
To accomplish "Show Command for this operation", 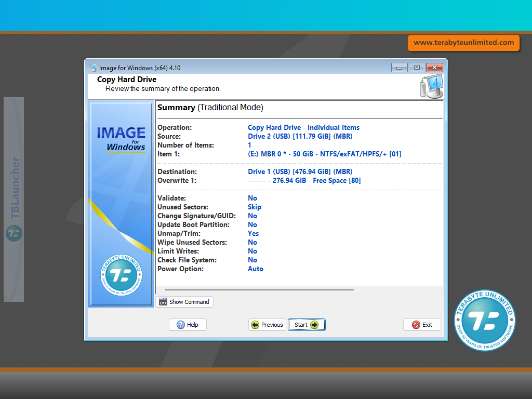I will tap(184, 302).
